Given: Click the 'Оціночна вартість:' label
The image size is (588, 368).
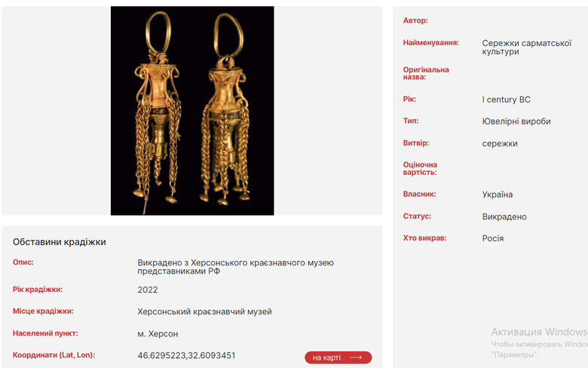Looking at the screenshot, I should click(x=420, y=168).
